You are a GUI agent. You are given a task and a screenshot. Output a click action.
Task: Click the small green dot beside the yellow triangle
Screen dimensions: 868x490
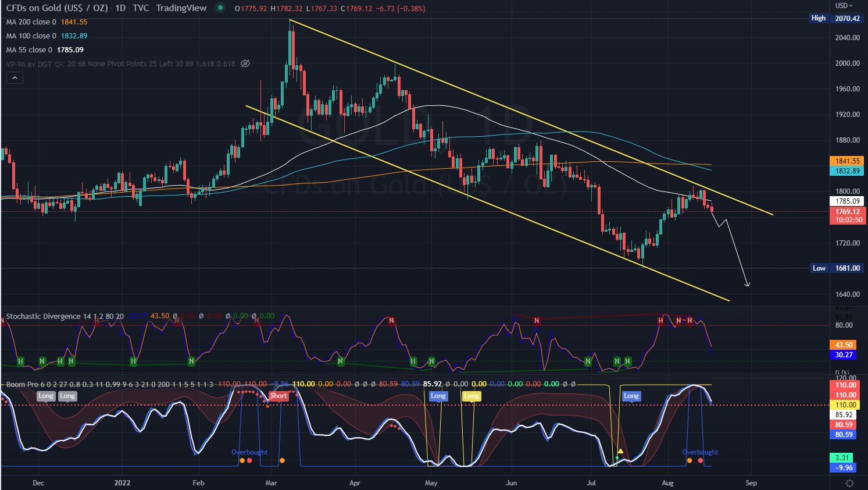click(617, 458)
